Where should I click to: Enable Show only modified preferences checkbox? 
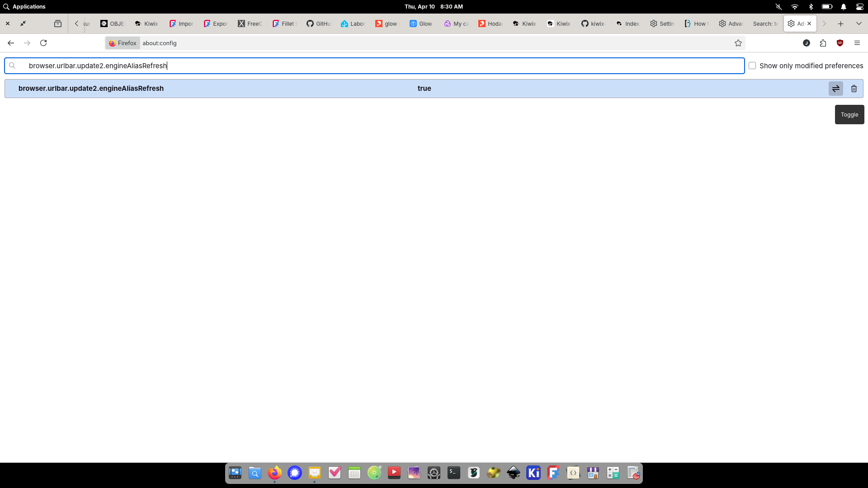tap(752, 66)
